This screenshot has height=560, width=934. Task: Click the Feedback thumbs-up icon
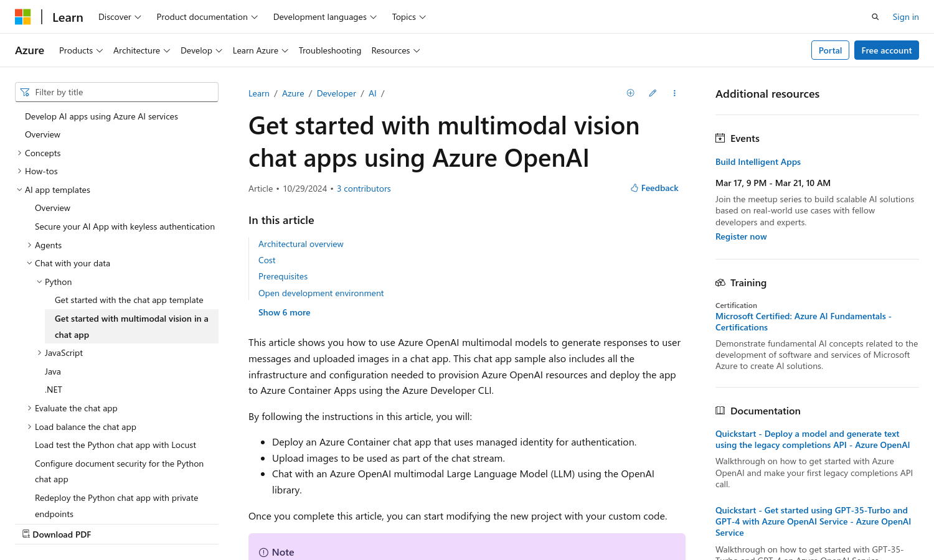point(634,187)
